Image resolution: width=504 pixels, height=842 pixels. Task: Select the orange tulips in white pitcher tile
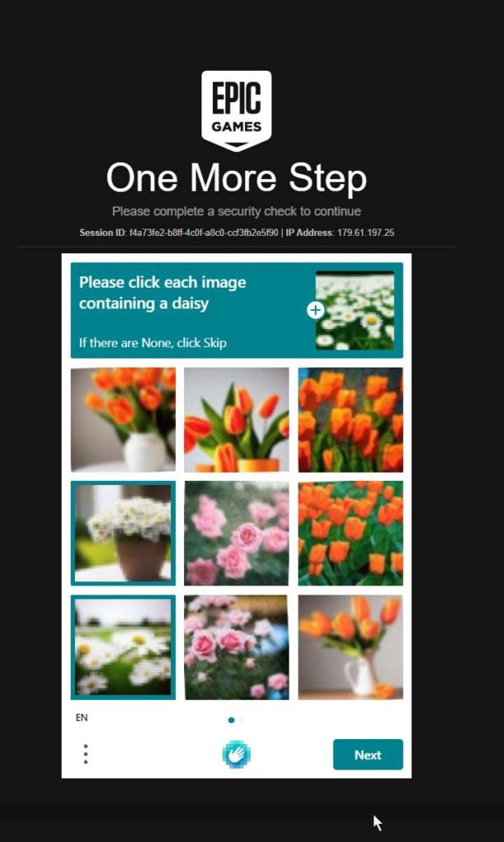click(350, 647)
